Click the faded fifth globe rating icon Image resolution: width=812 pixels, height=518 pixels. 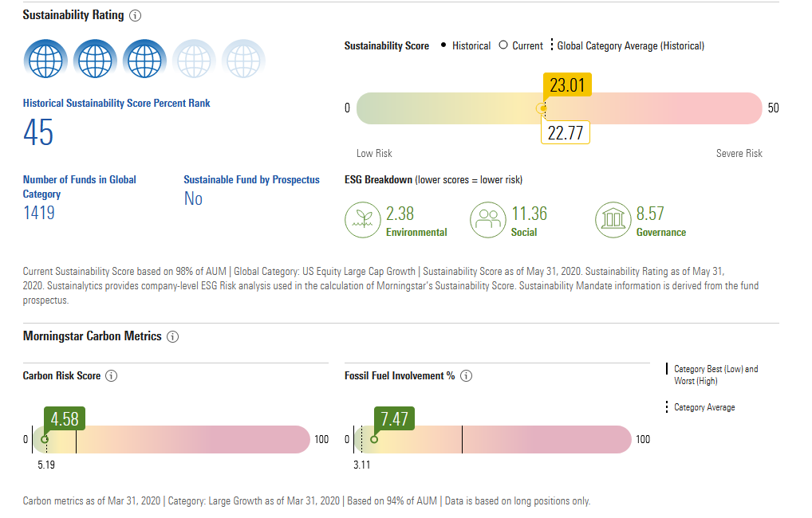point(243,59)
